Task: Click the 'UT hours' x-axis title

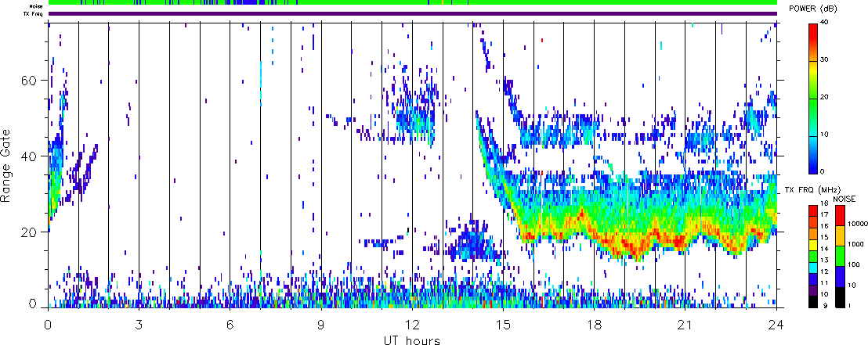Action: pos(412,340)
